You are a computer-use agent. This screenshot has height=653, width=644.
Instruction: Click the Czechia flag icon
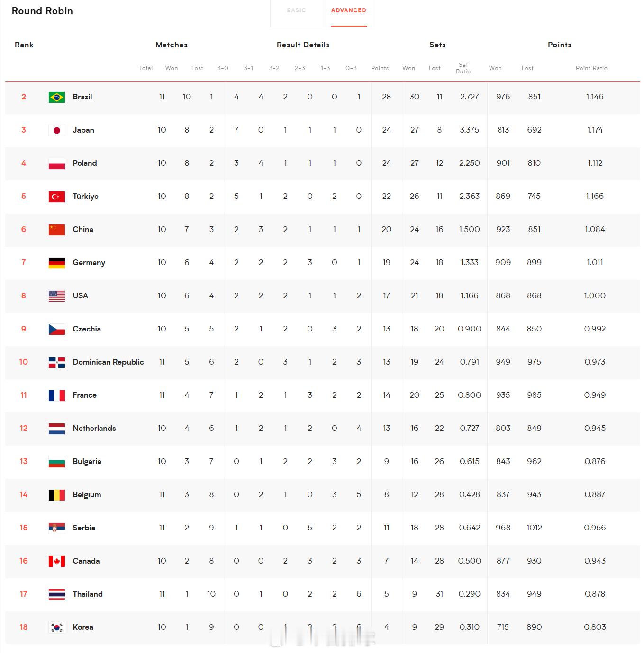[x=57, y=329]
